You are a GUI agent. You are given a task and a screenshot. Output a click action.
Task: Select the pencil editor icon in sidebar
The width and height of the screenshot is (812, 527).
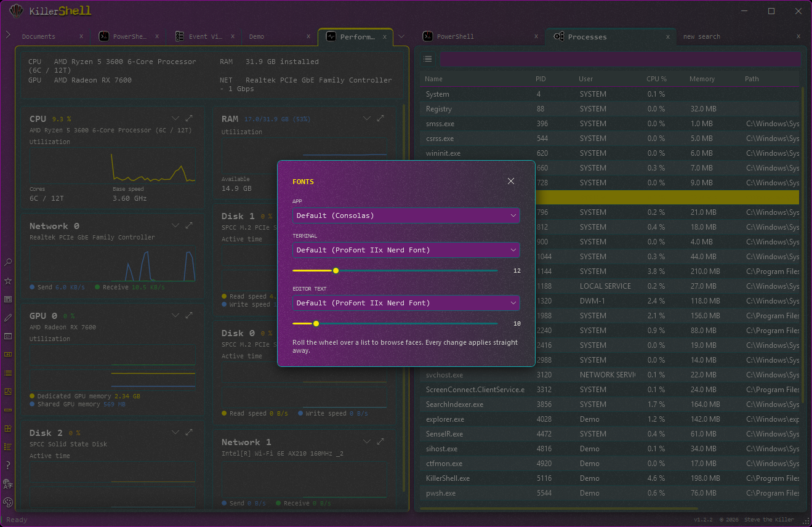point(8,318)
